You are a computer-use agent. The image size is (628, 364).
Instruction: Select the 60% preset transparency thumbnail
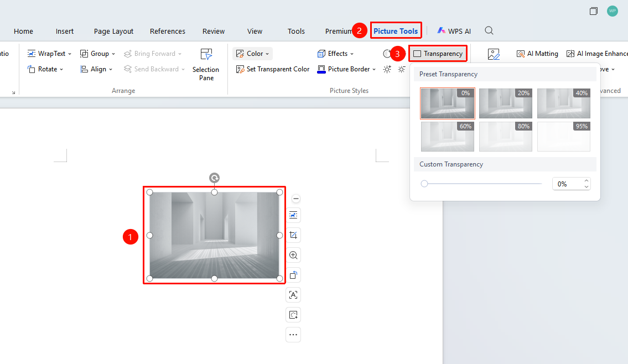[x=448, y=137]
